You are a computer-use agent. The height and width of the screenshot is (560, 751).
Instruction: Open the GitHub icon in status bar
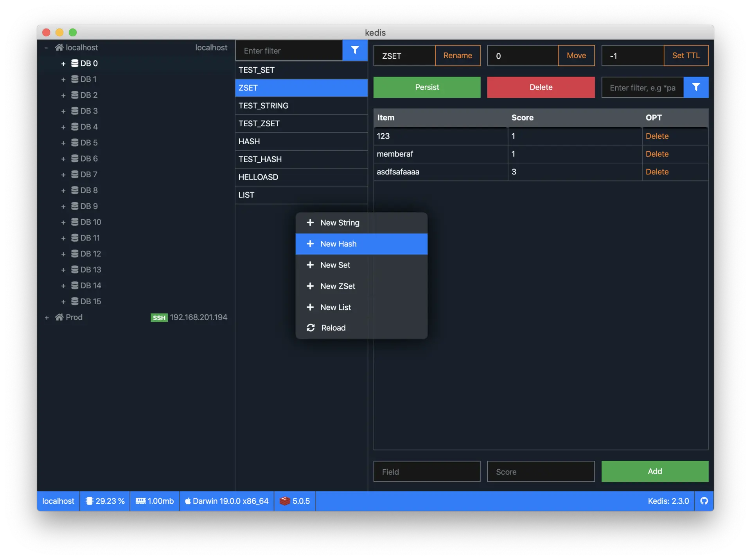pos(704,501)
